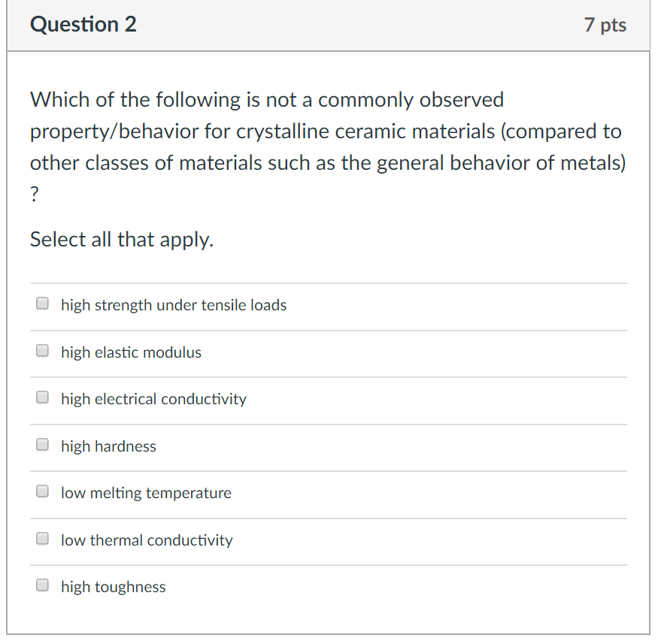Click the 'high toughness' label text

coord(114,587)
